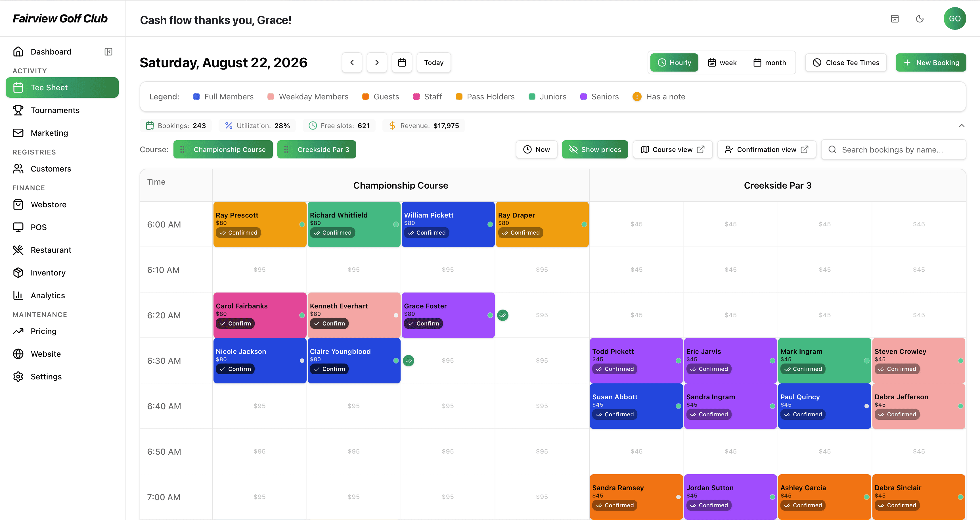Confirm Carol Fairbanks booking
980x520 pixels.
[x=235, y=323]
